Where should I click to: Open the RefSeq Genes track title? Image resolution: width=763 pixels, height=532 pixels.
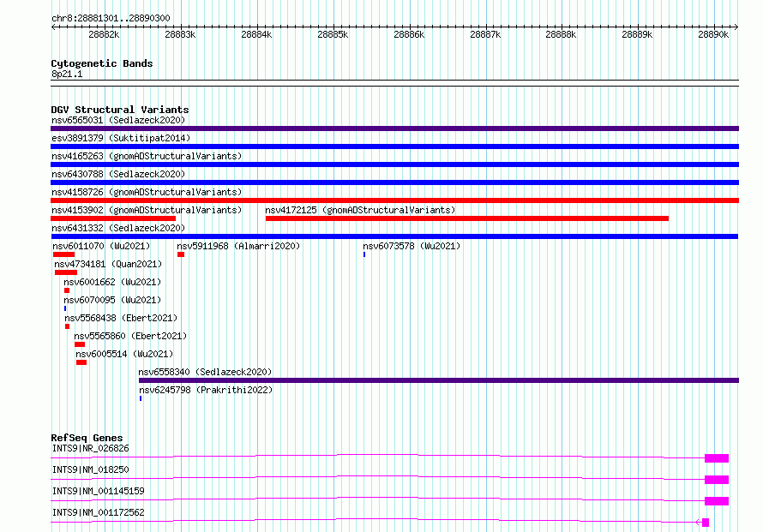tap(87, 438)
